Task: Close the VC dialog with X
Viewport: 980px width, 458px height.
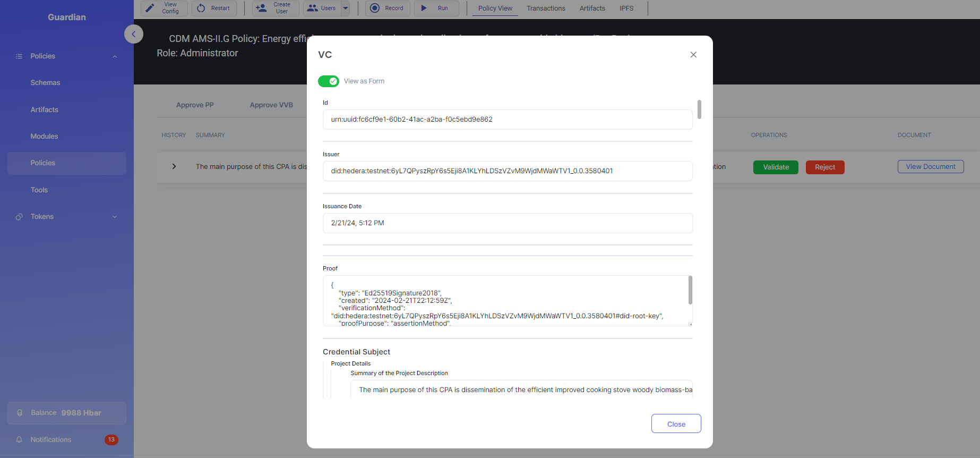Action: [x=693, y=55]
